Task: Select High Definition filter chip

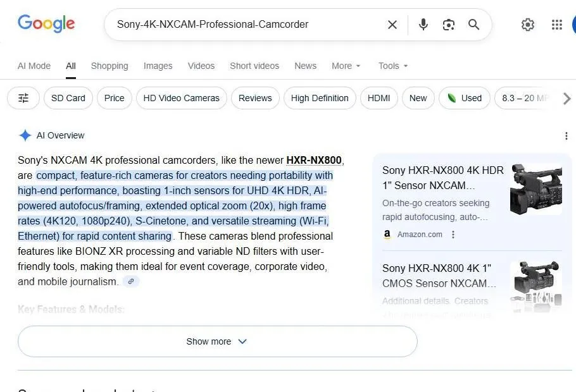Action: (x=320, y=98)
